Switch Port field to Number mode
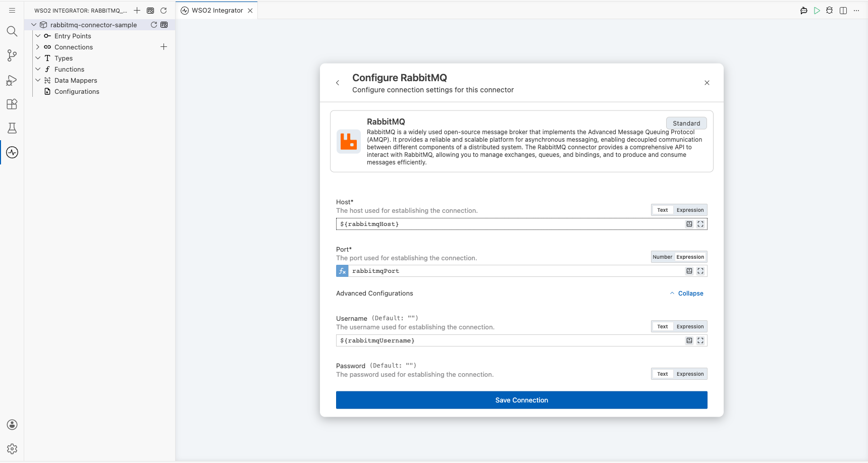This screenshot has height=463, width=868. pyautogui.click(x=662, y=257)
